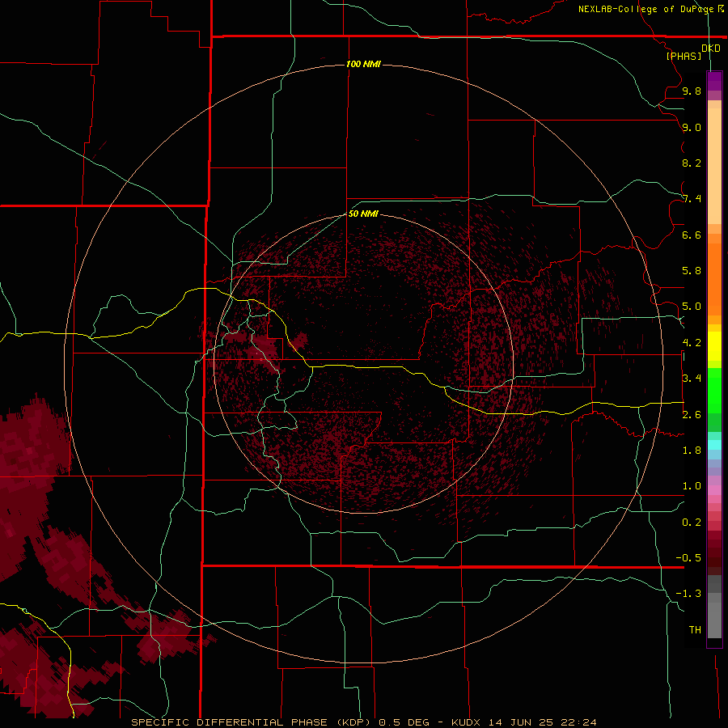Click the "KUDX" radar station identifier
This screenshot has height=728, width=728.
pyautogui.click(x=466, y=722)
